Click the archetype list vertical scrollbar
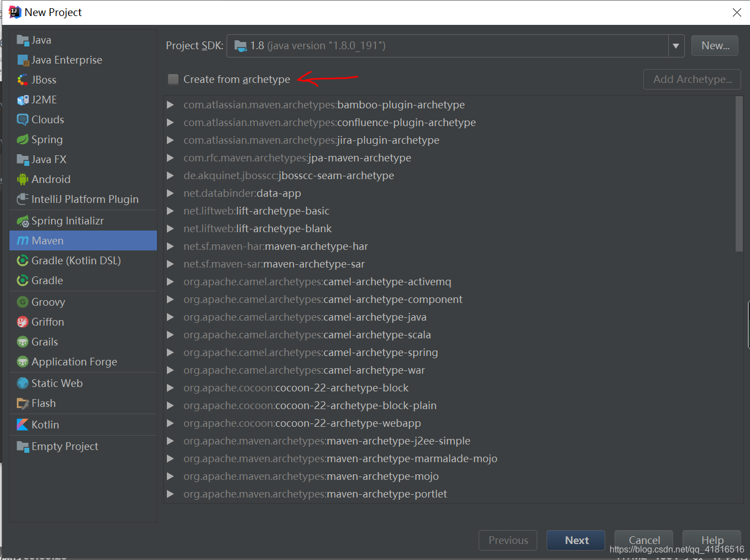750x560 pixels. point(739,174)
